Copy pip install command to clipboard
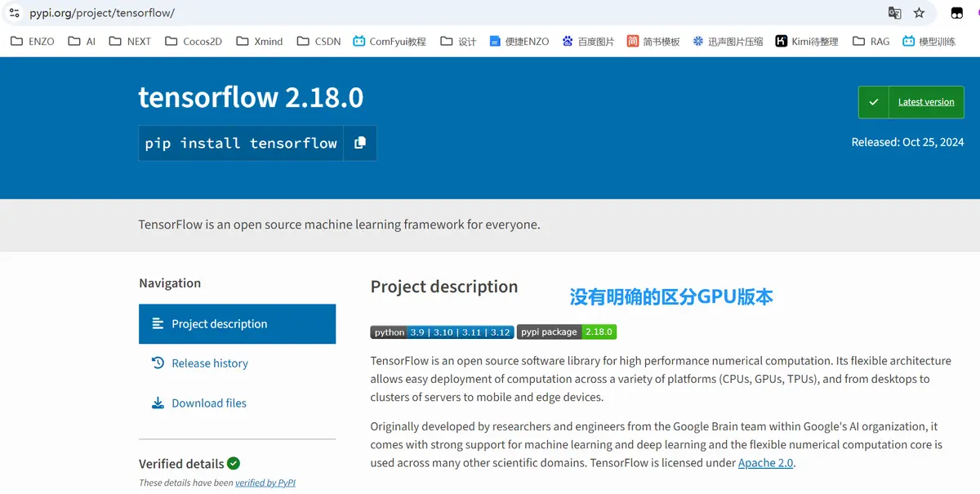The width and height of the screenshot is (980, 494). point(360,143)
